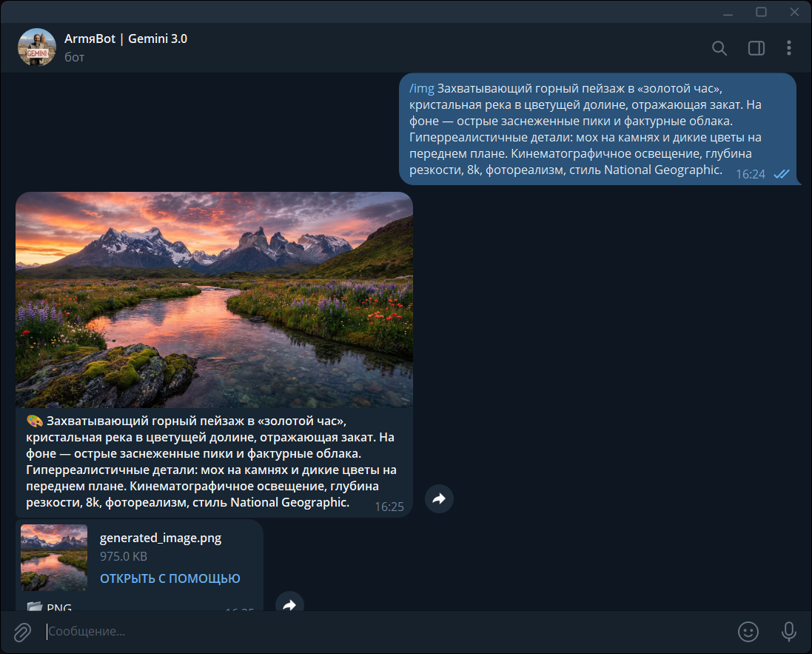
Task: Minimize the Telegram window
Action: coord(728,12)
